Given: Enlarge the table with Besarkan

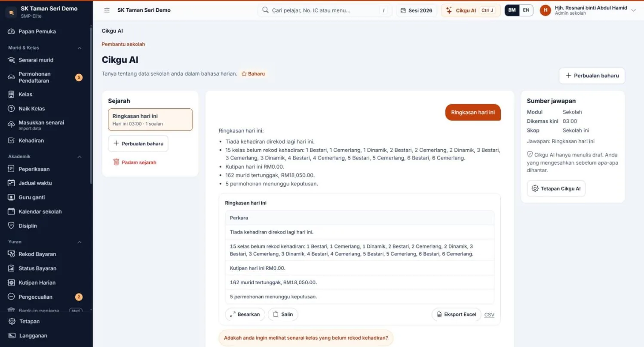Looking at the screenshot, I should pyautogui.click(x=245, y=314).
